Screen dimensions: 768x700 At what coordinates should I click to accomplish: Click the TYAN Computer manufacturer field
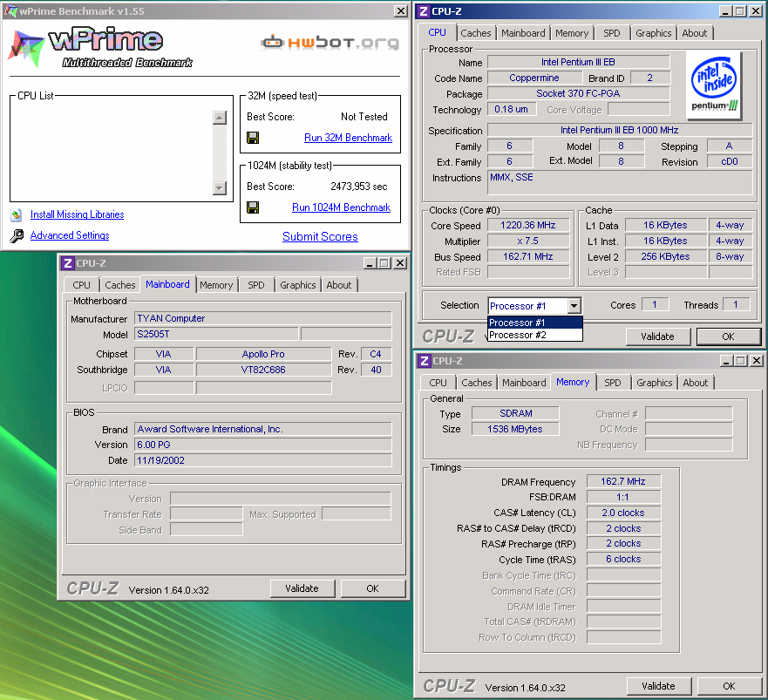click(x=263, y=318)
